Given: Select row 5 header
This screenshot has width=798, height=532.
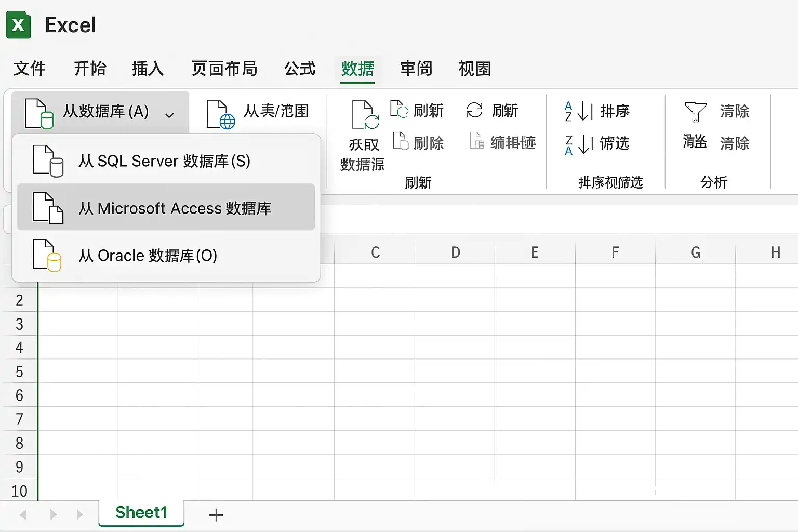Looking at the screenshot, I should pos(19,371).
